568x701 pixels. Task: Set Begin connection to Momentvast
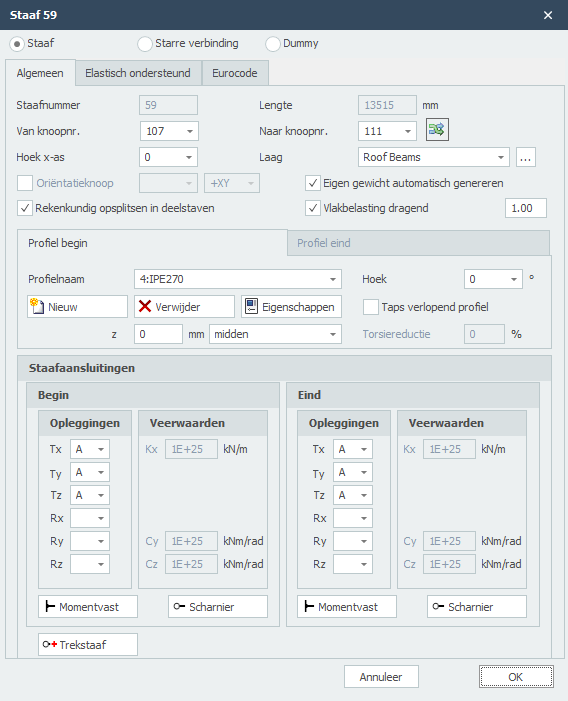[x=88, y=607]
